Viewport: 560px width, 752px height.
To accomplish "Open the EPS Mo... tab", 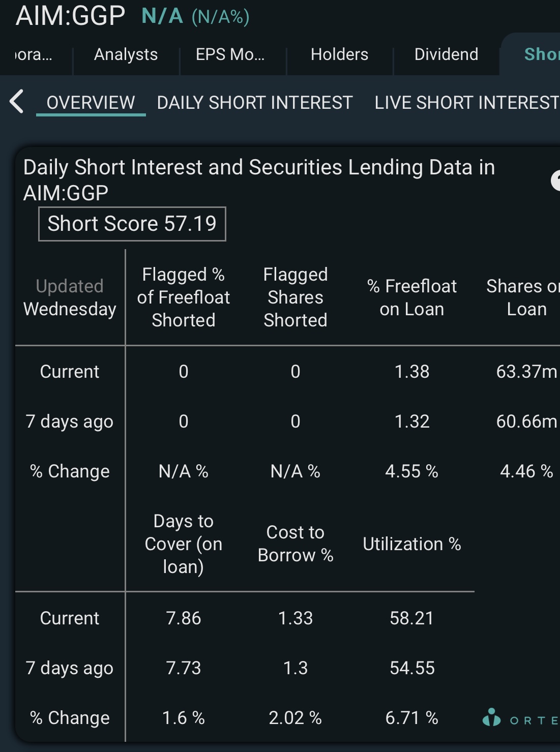I will [230, 54].
